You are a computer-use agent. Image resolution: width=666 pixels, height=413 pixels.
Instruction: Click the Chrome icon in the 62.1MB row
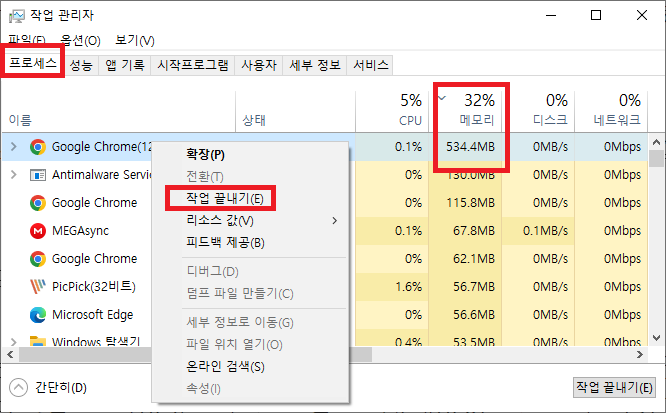38,259
